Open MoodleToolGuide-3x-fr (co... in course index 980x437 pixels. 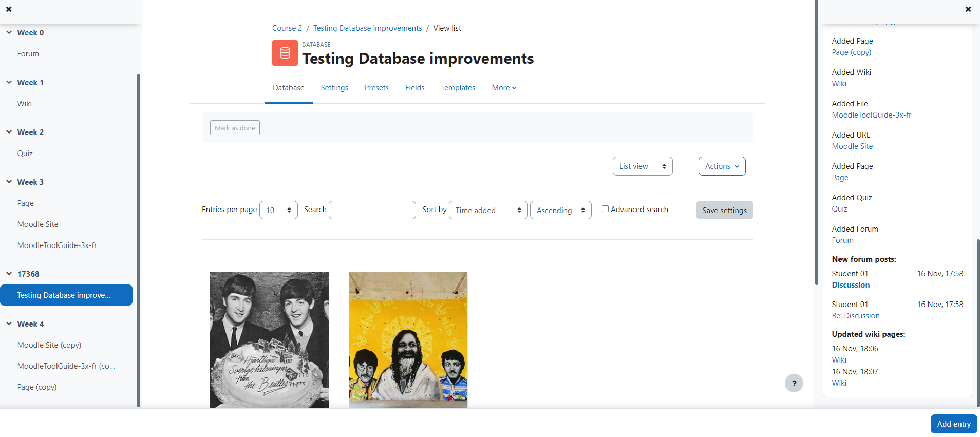[x=66, y=366]
